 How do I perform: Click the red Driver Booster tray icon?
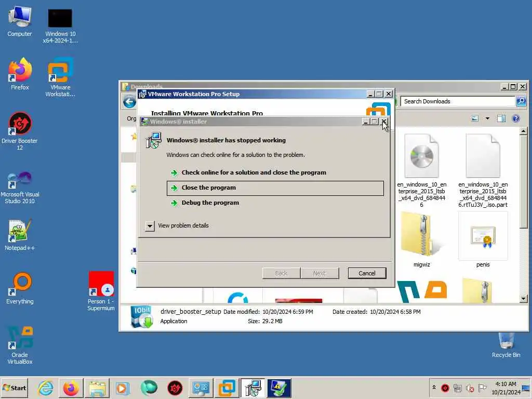coord(445,388)
